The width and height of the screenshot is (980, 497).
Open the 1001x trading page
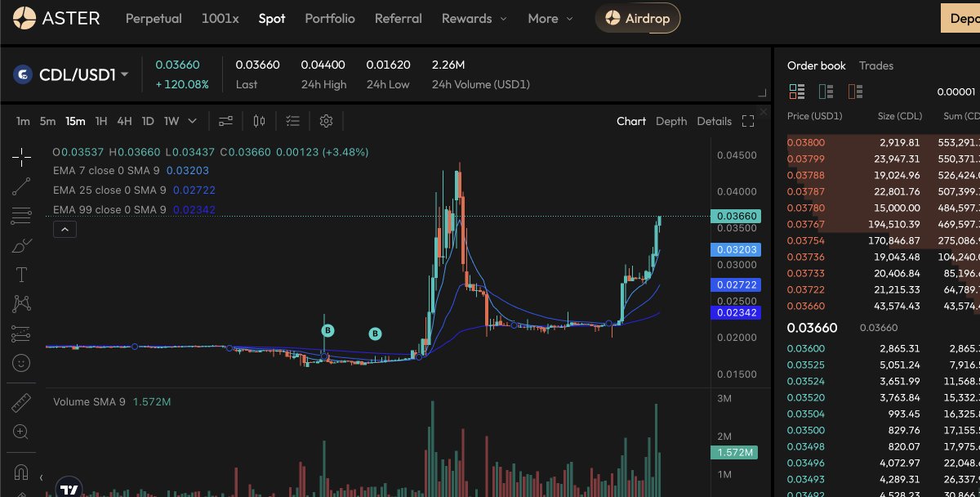[220, 18]
